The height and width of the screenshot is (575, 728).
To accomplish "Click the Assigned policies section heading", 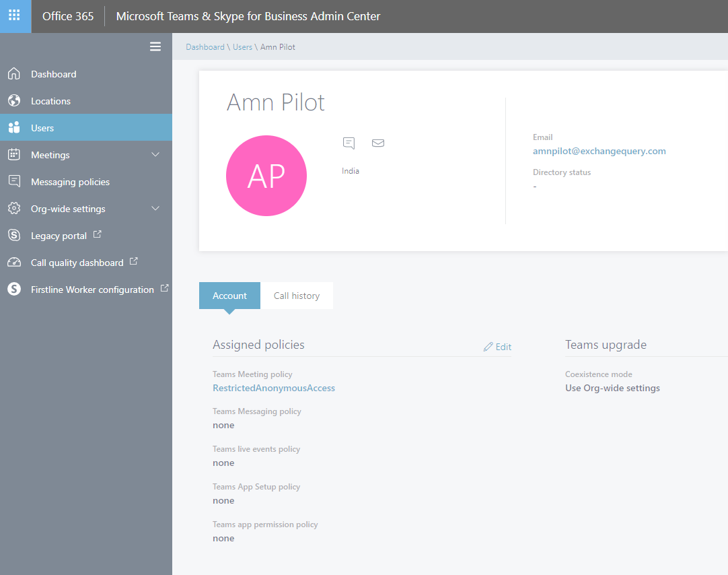I will pos(258,345).
